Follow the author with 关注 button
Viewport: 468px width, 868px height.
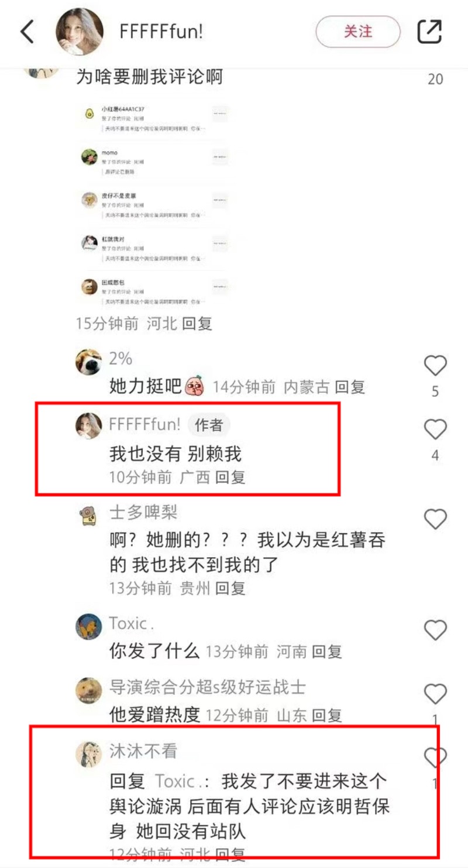pos(358,32)
